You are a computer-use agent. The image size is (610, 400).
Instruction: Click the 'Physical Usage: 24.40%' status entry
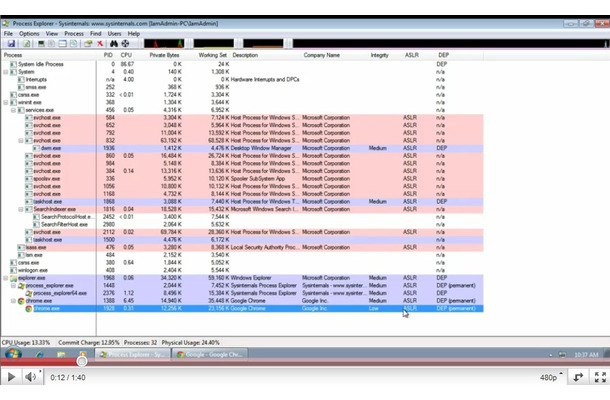(191, 343)
